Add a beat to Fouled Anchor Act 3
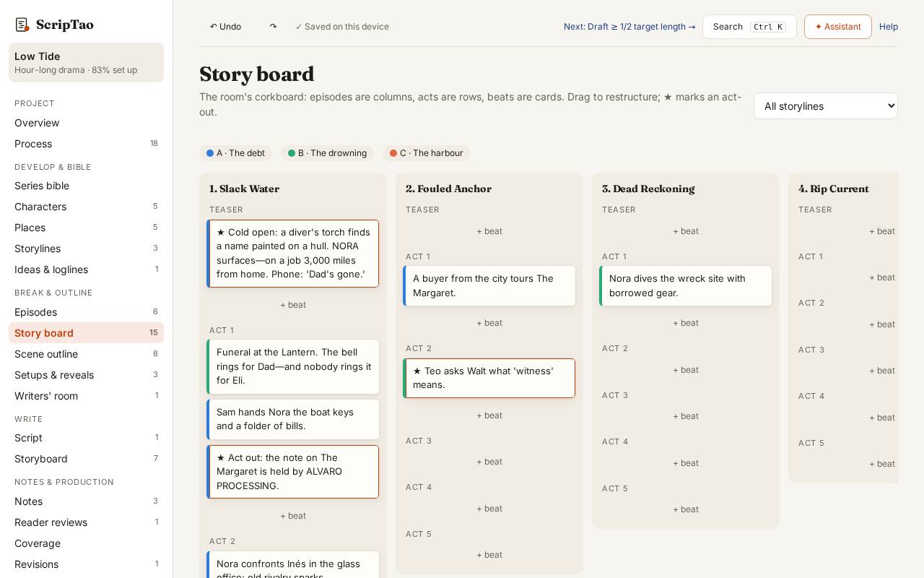Viewport: 924px width, 578px height. coord(489,462)
